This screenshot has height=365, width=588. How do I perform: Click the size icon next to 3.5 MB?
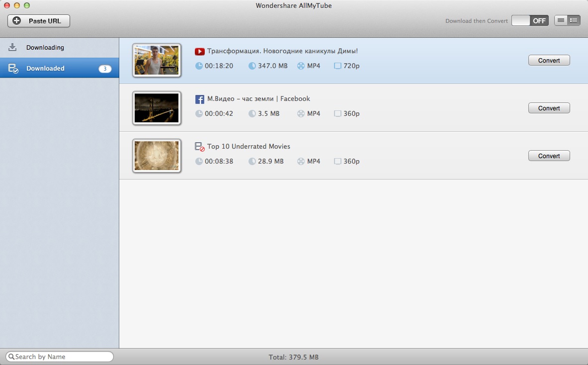[252, 114]
